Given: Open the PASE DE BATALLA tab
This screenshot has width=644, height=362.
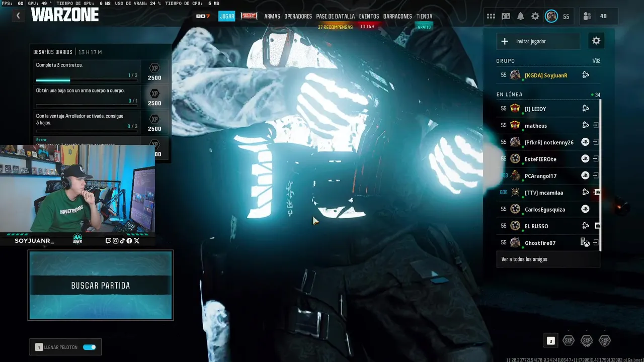Looking at the screenshot, I should [x=335, y=16].
